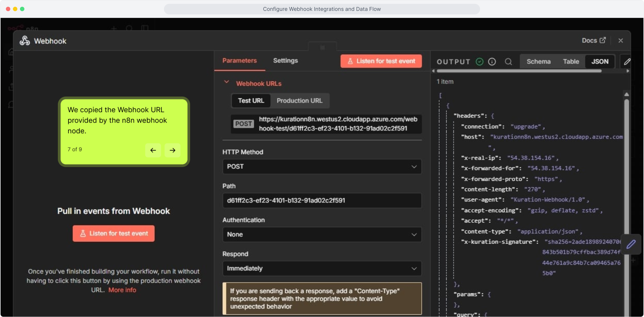
Task: Switch output view to Schema
Action: (x=539, y=62)
